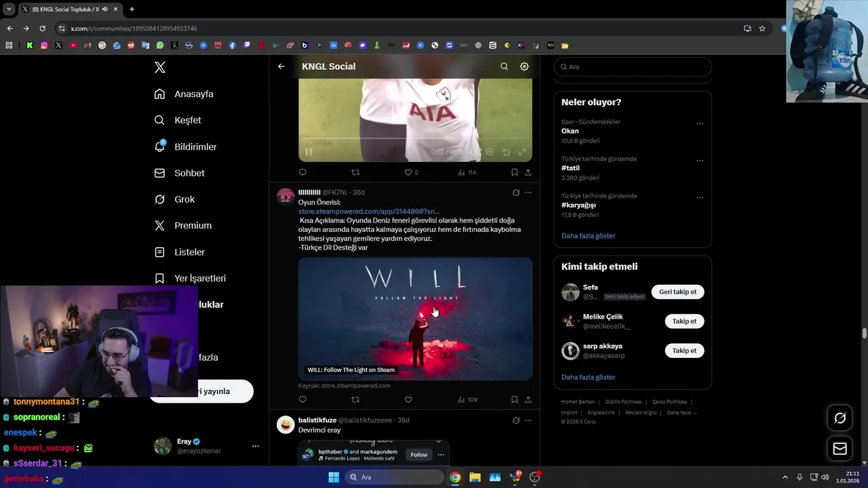Click the Ara search field on X
This screenshot has width=868, height=488.
point(633,66)
